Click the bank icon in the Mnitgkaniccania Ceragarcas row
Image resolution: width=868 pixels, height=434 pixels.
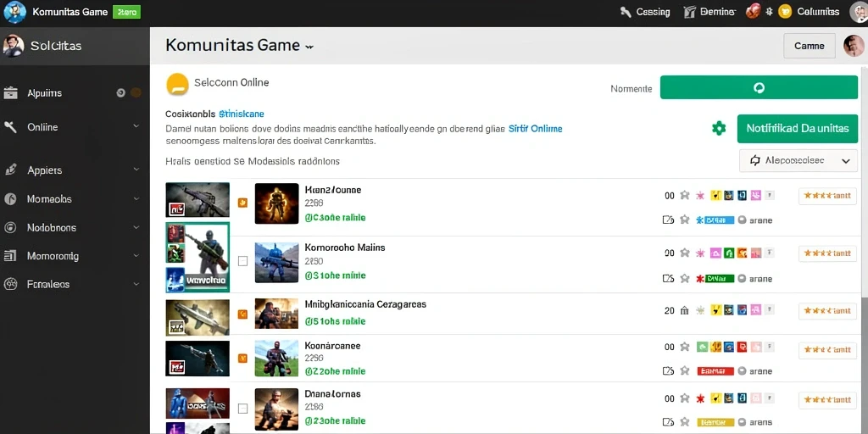click(685, 310)
